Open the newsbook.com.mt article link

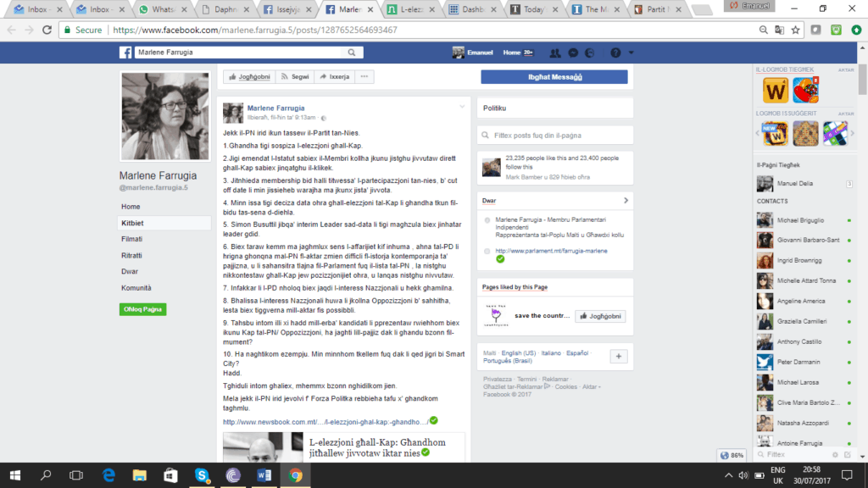(325, 421)
